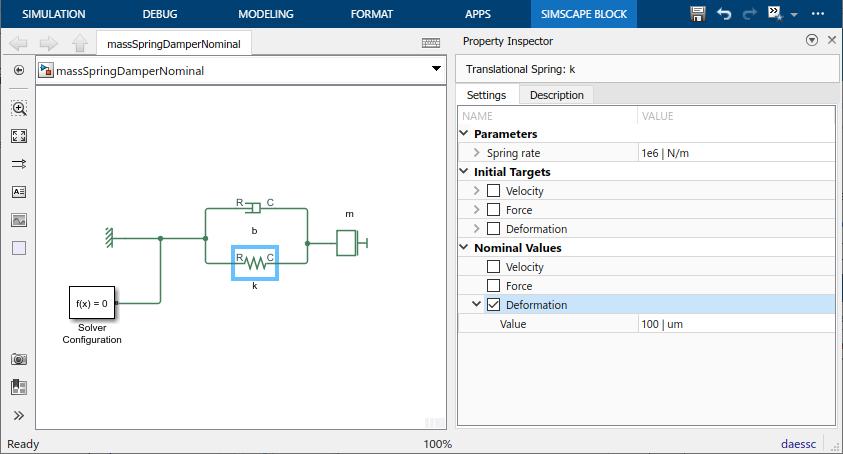
Task: Click the Screenshot camera icon
Action: [19, 359]
